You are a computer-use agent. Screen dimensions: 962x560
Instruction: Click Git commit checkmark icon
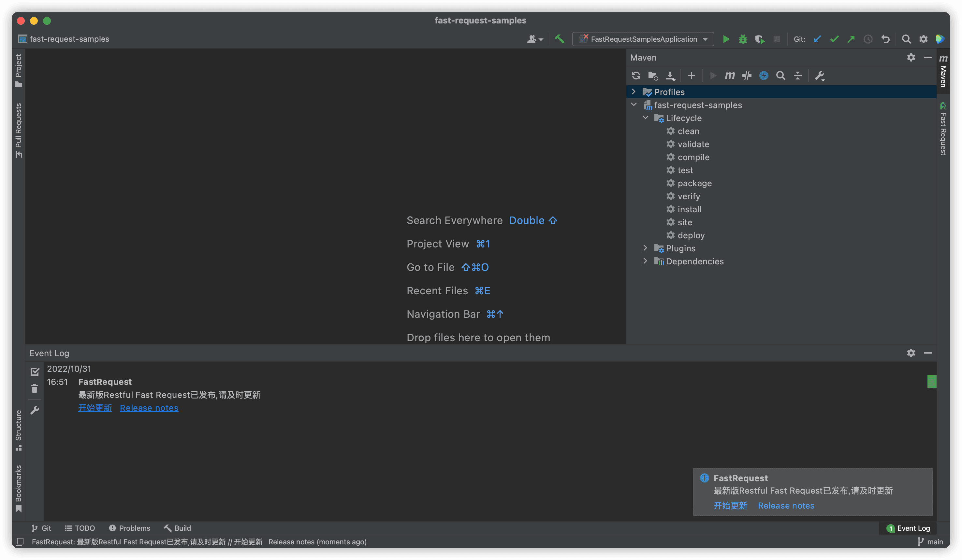tap(834, 39)
